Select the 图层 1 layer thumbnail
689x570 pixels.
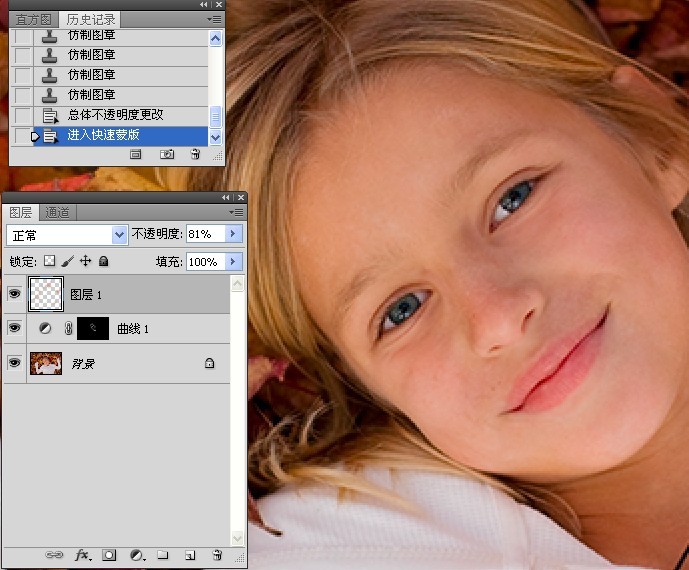point(46,294)
